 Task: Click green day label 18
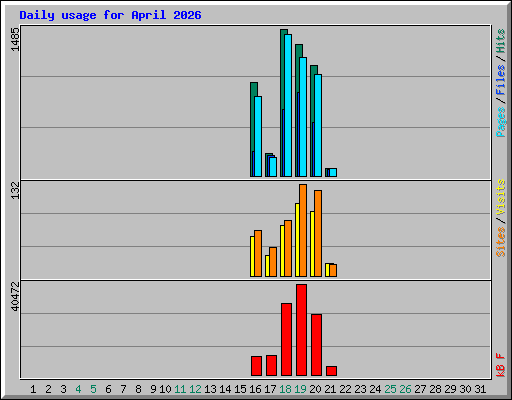[285, 389]
